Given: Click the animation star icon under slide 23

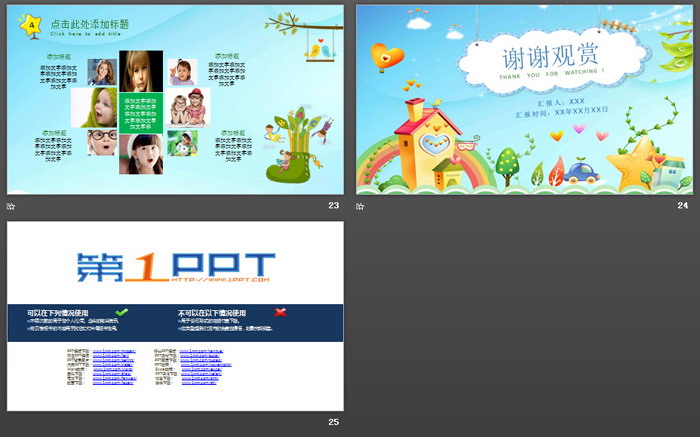Looking at the screenshot, I should (x=11, y=206).
